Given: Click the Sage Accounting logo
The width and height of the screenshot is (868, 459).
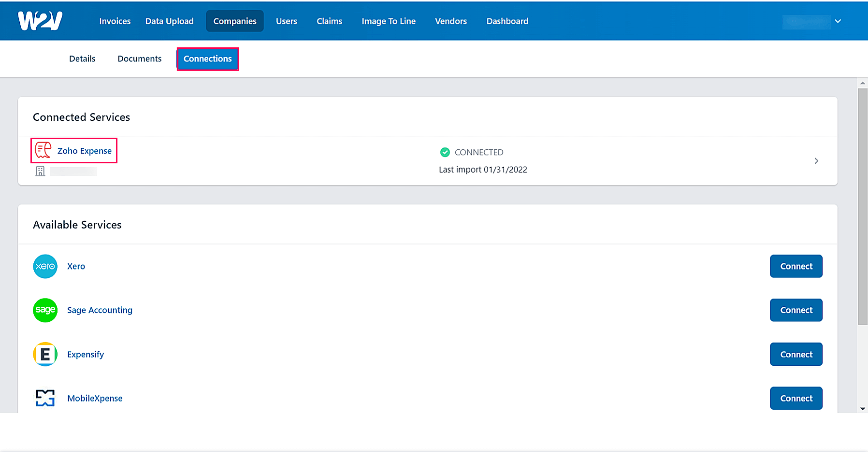Looking at the screenshot, I should pyautogui.click(x=45, y=310).
